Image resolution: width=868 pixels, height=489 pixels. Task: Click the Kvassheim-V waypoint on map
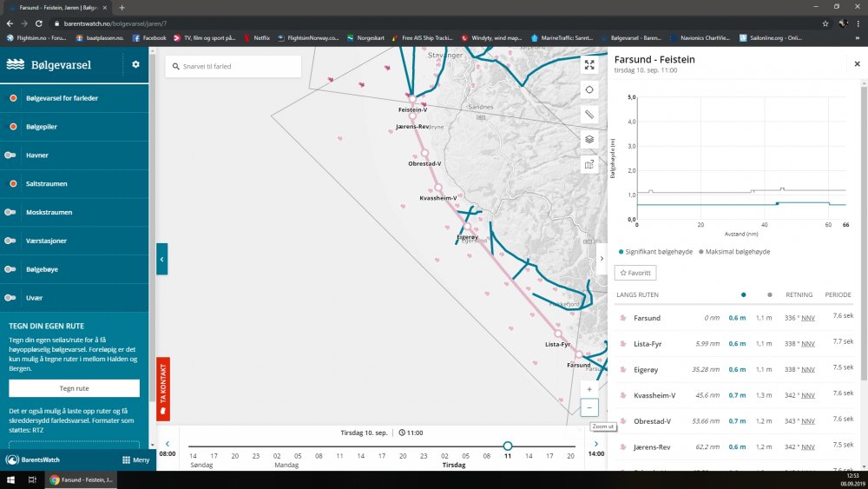[x=437, y=188]
